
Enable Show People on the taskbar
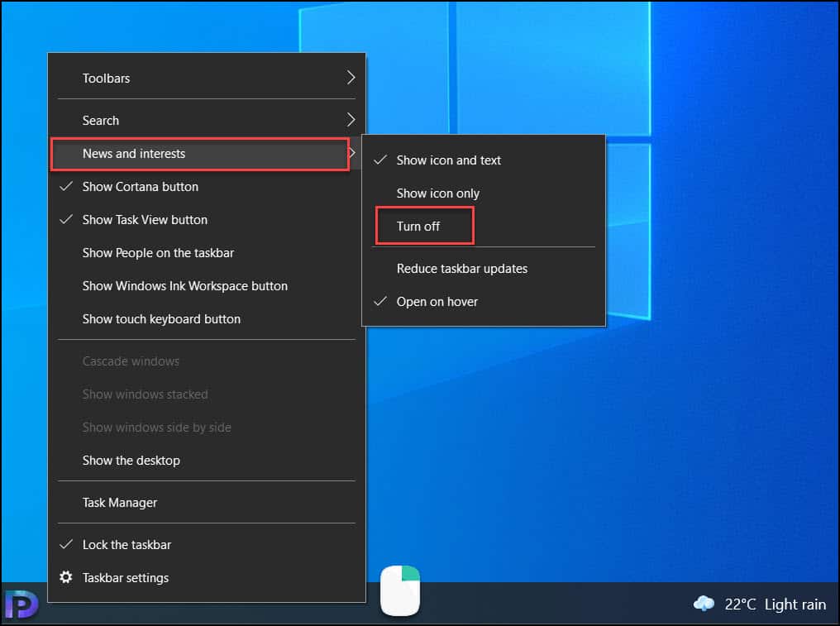(x=207, y=253)
